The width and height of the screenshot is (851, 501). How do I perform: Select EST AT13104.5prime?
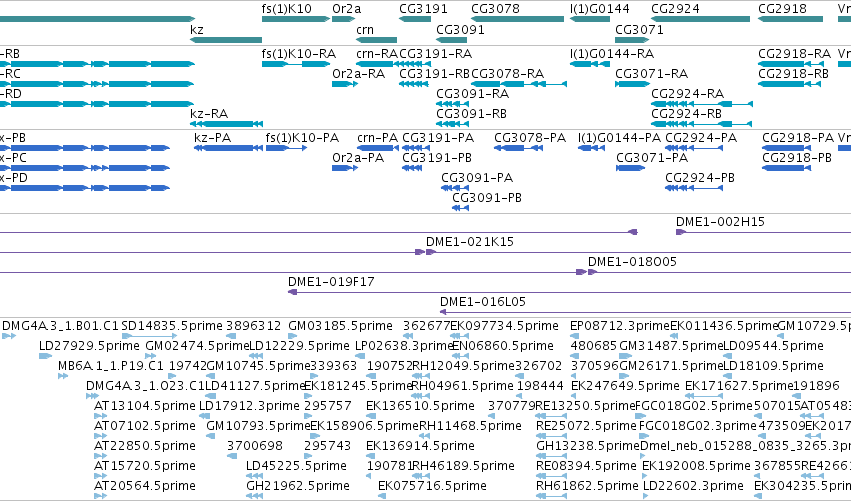pyautogui.click(x=144, y=407)
